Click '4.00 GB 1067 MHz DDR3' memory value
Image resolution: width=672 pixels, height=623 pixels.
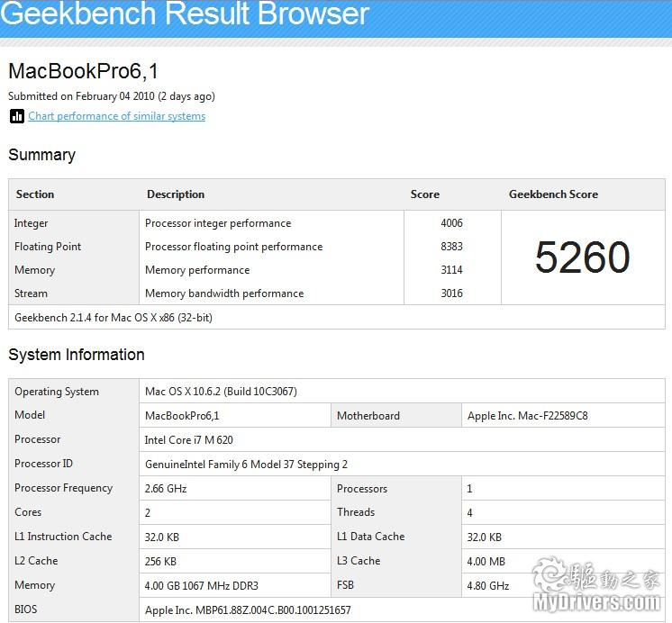click(x=202, y=586)
